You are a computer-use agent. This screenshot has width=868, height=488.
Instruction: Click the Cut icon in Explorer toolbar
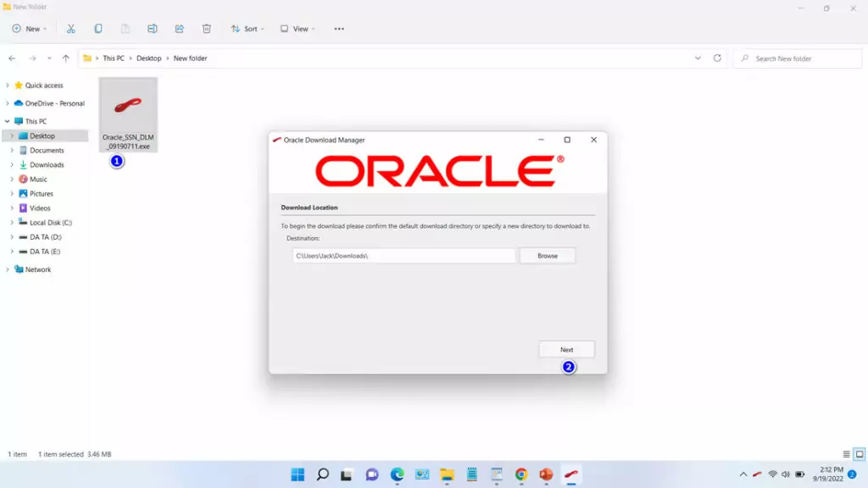(x=71, y=29)
